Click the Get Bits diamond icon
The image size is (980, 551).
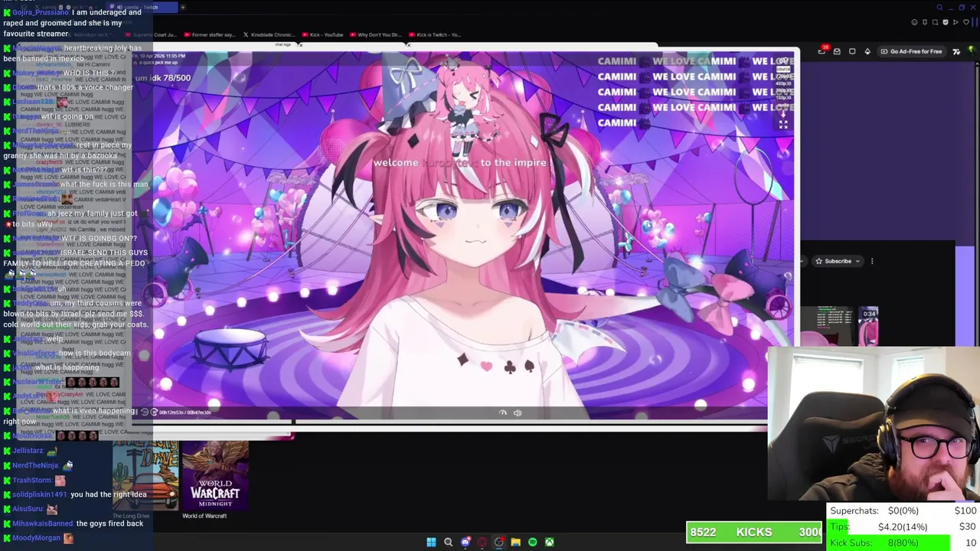pos(867,51)
